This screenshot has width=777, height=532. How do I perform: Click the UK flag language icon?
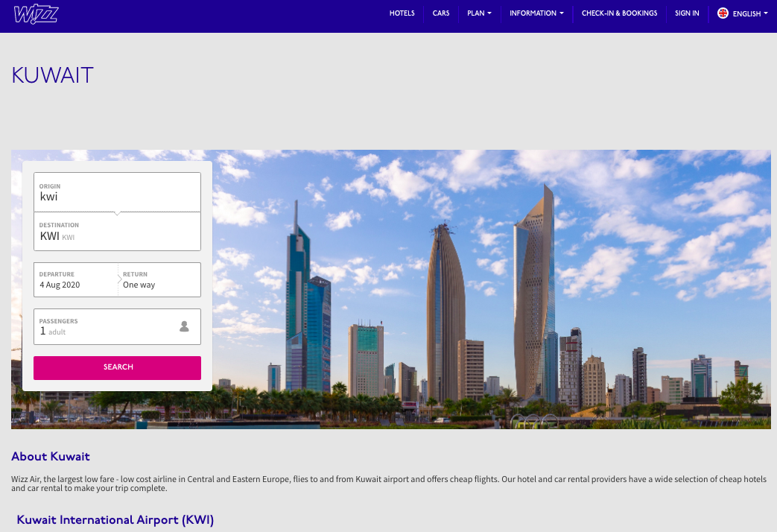pyautogui.click(x=723, y=13)
